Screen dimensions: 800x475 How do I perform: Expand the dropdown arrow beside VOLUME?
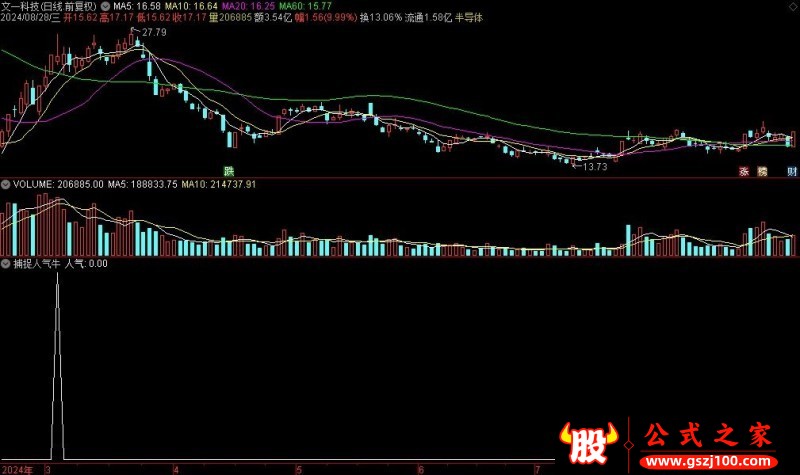coord(6,184)
